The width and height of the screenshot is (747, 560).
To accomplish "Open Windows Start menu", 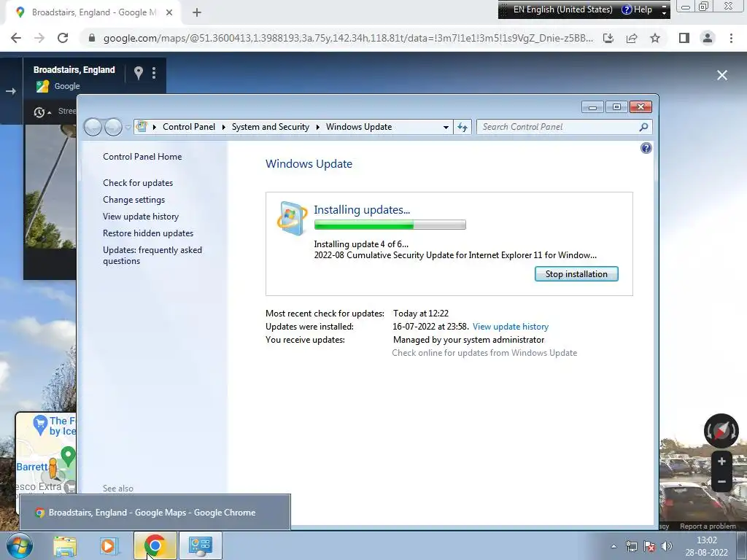I will click(x=20, y=545).
